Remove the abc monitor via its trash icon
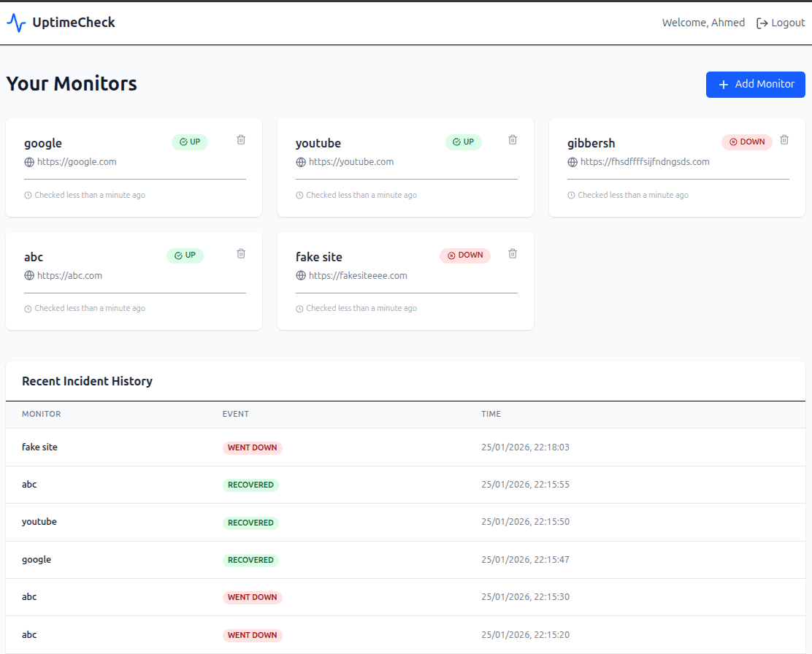Screen dimensions: 812x654 tap(241, 253)
